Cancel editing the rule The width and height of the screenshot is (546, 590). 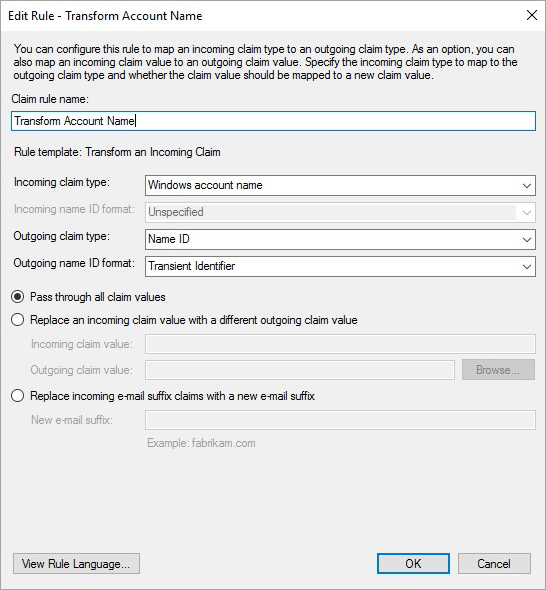click(494, 563)
